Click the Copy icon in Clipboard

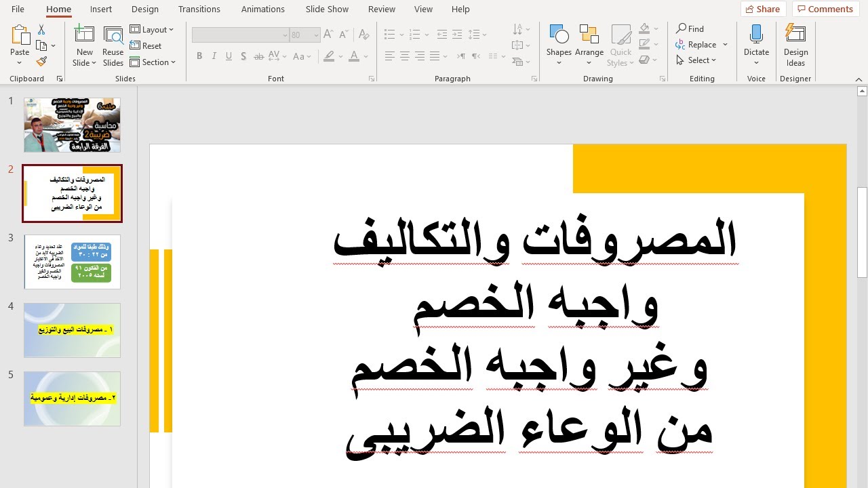coord(41,45)
